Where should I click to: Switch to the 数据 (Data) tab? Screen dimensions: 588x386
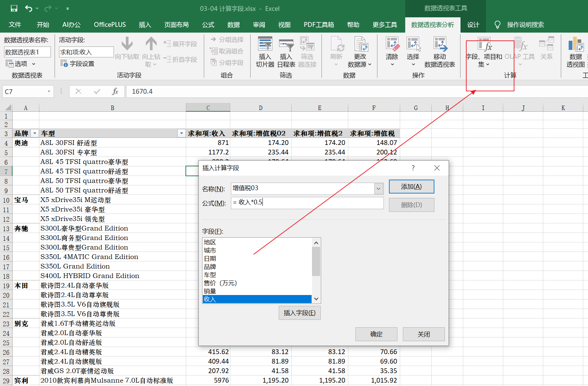[234, 24]
